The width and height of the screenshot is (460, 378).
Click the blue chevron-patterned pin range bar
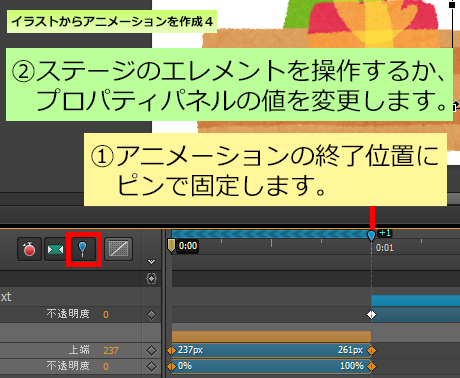click(270, 234)
